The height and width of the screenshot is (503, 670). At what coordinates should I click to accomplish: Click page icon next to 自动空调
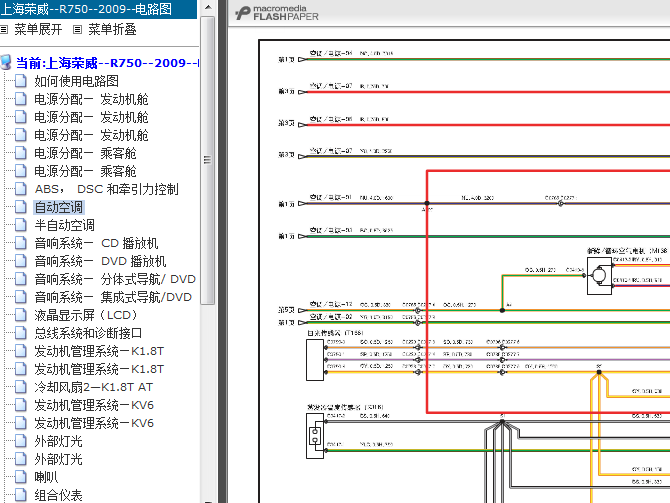[21, 206]
